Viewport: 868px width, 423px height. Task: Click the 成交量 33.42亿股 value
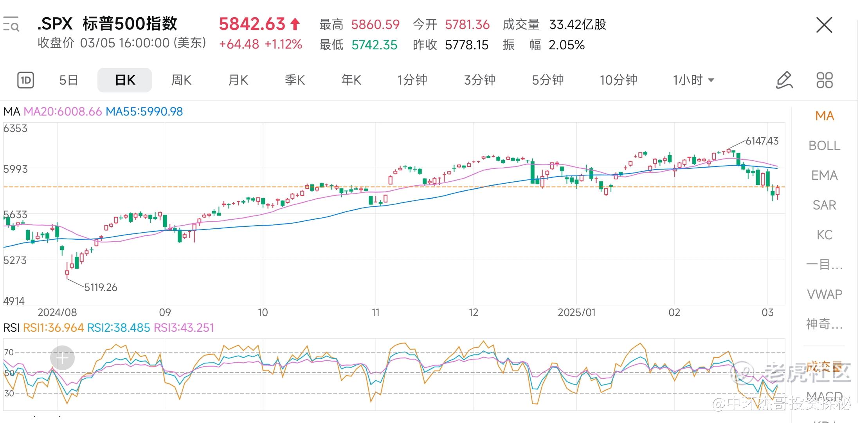click(578, 25)
